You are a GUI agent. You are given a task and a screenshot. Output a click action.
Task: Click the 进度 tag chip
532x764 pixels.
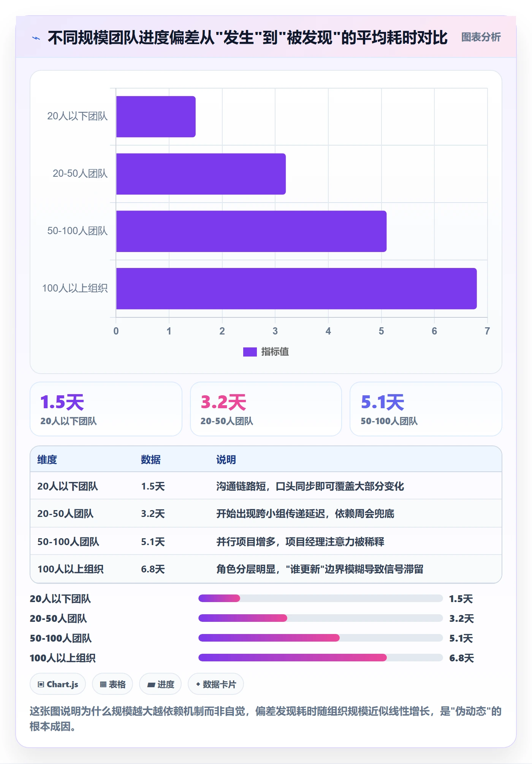point(160,684)
